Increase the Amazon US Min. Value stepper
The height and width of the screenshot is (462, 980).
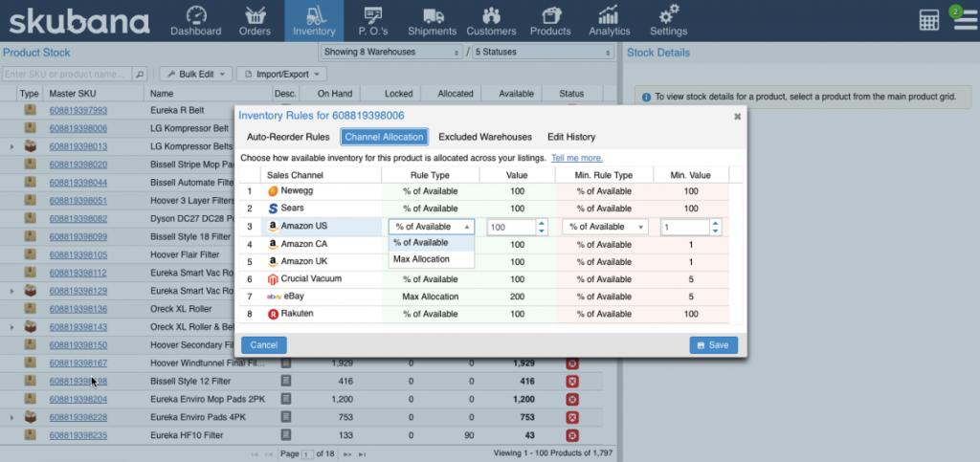716,223
